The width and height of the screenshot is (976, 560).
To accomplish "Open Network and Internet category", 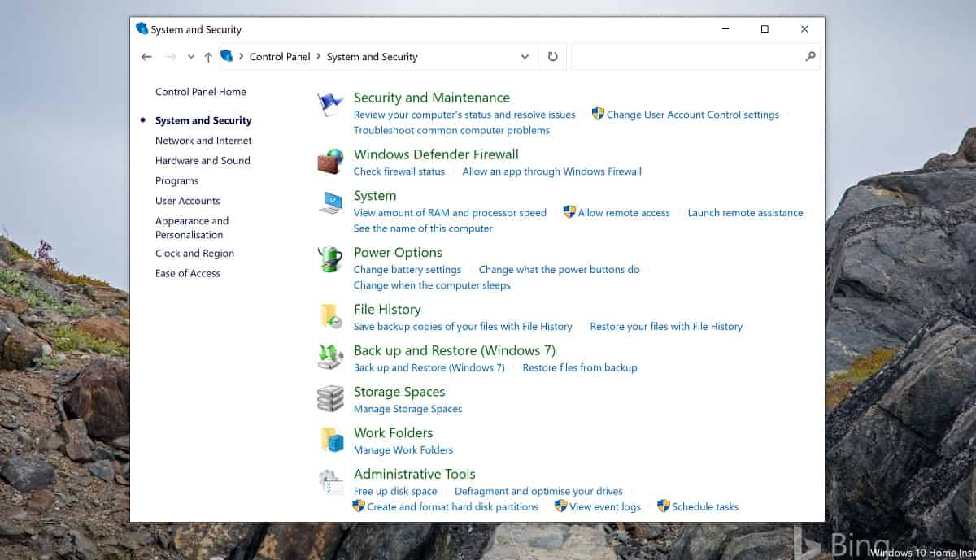I will pyautogui.click(x=203, y=141).
